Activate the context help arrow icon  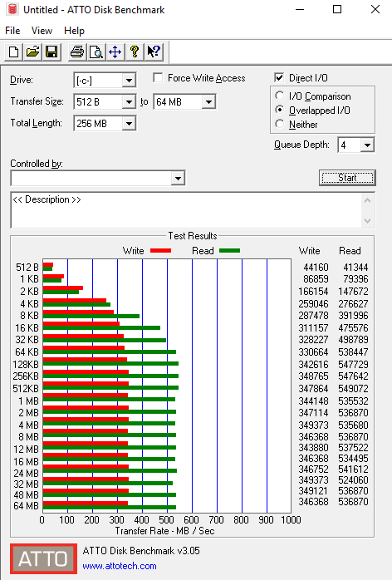tap(154, 52)
